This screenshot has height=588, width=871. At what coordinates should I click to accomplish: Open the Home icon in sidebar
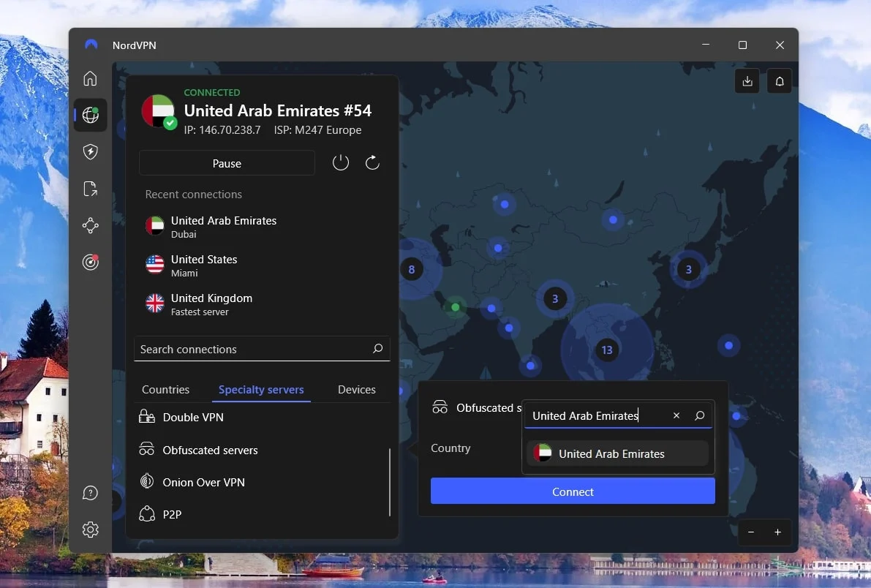tap(90, 79)
